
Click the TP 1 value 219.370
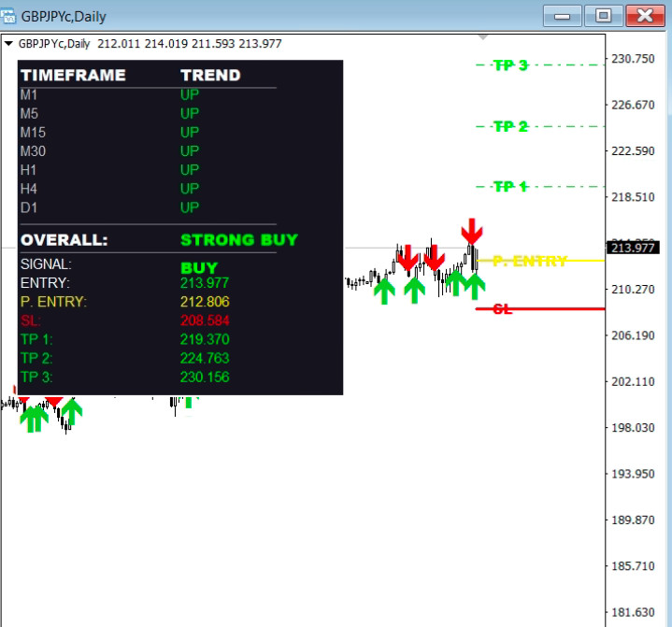pos(205,339)
